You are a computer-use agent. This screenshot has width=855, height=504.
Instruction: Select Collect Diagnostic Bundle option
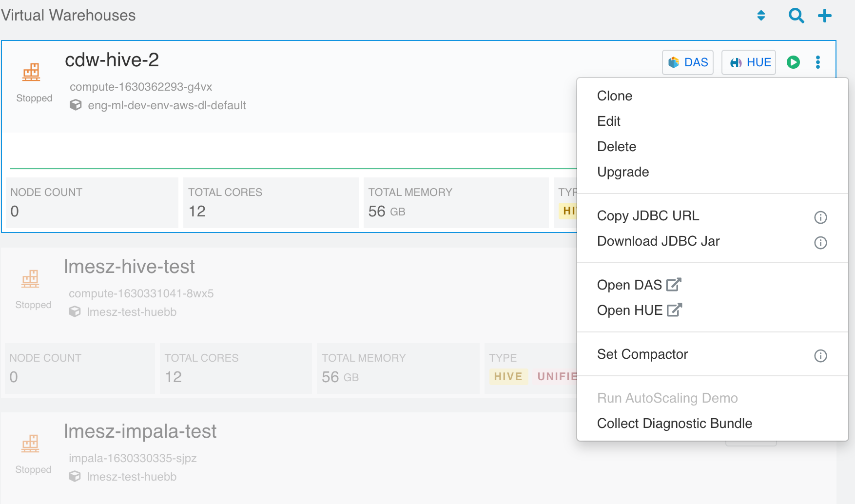674,424
